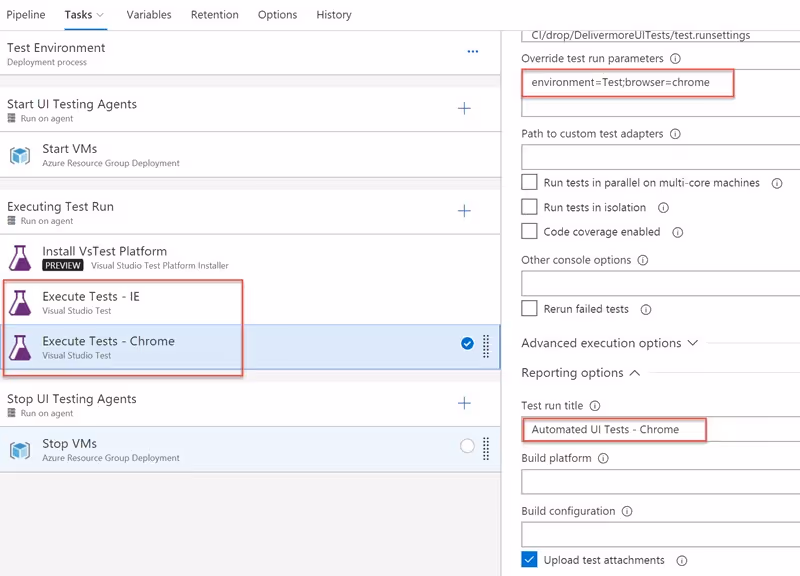Select the Stop VMs task circle
Screen dimensions: 800x576
(x=467, y=446)
